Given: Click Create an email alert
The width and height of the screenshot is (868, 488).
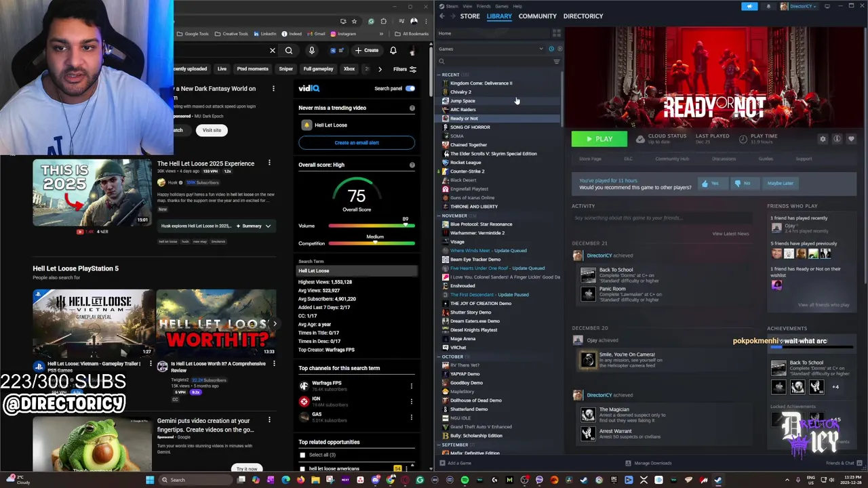Looking at the screenshot, I should [x=357, y=142].
